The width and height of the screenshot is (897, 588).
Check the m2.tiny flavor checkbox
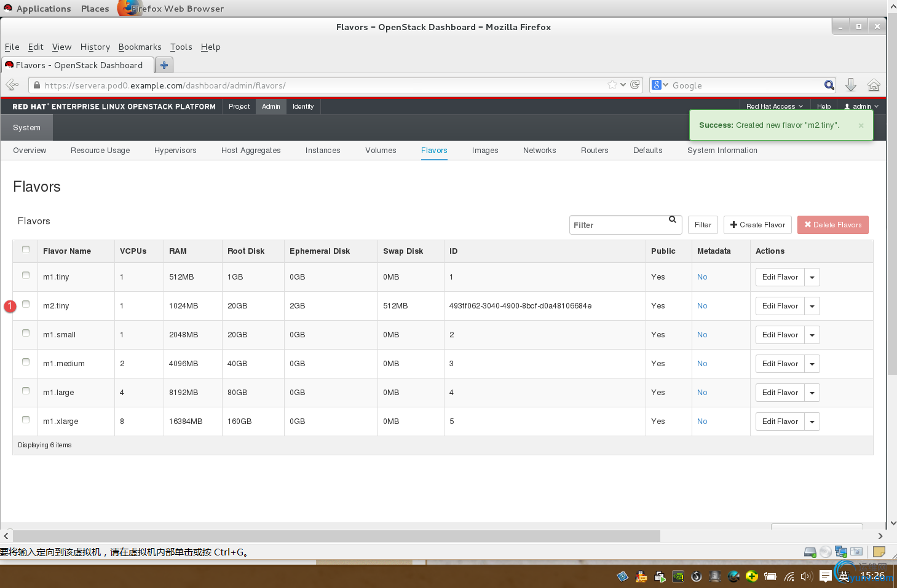point(26,304)
